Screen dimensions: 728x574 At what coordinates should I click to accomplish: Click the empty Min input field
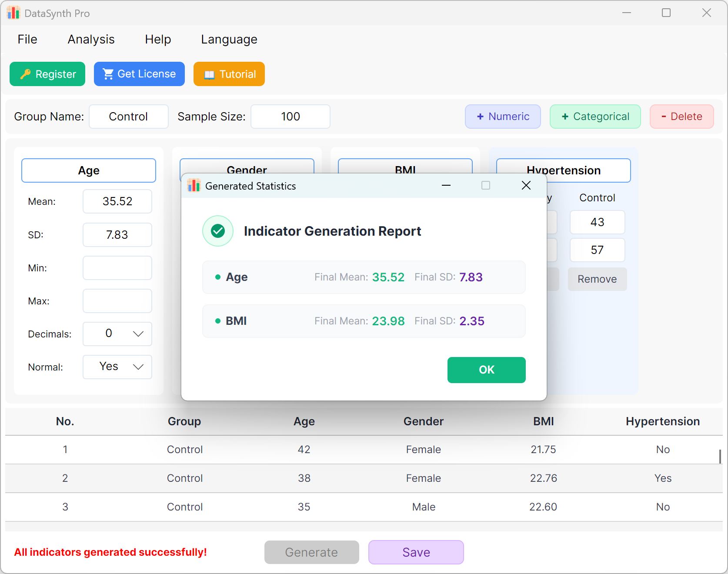117,268
